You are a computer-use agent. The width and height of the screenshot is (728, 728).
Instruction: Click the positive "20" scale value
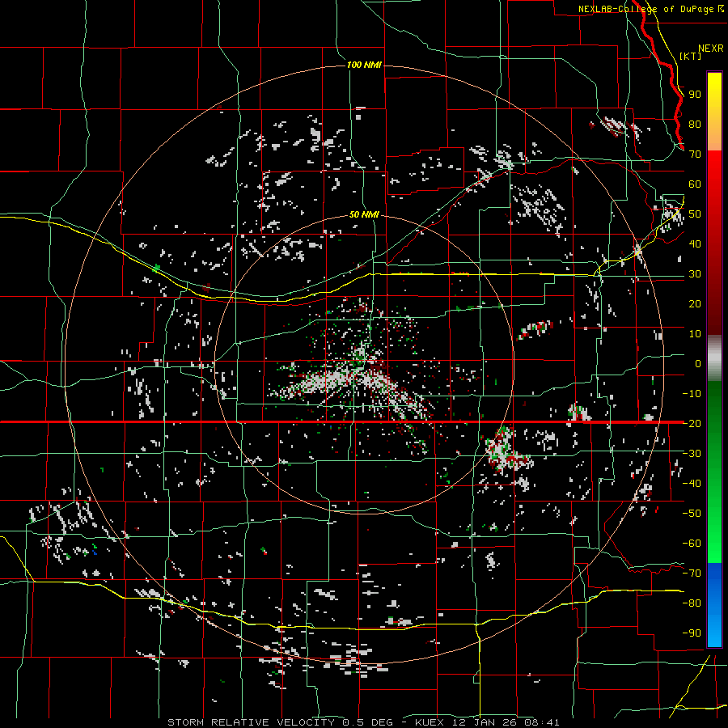(x=695, y=303)
